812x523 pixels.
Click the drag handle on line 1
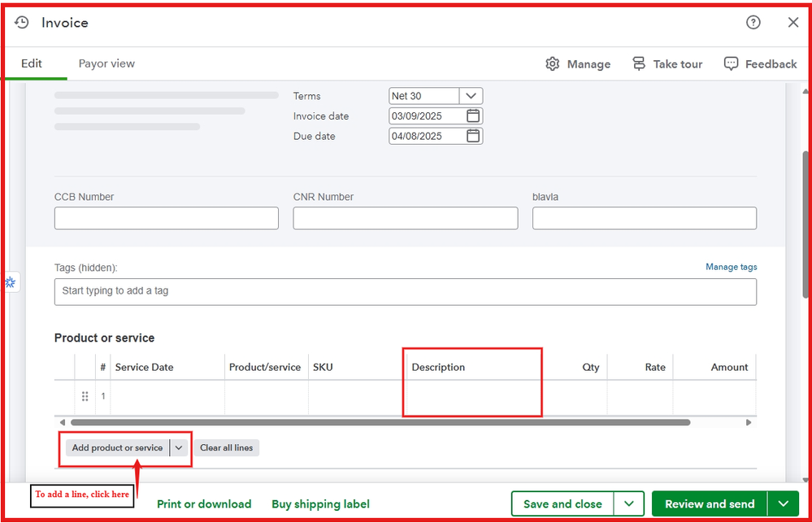pyautogui.click(x=85, y=396)
